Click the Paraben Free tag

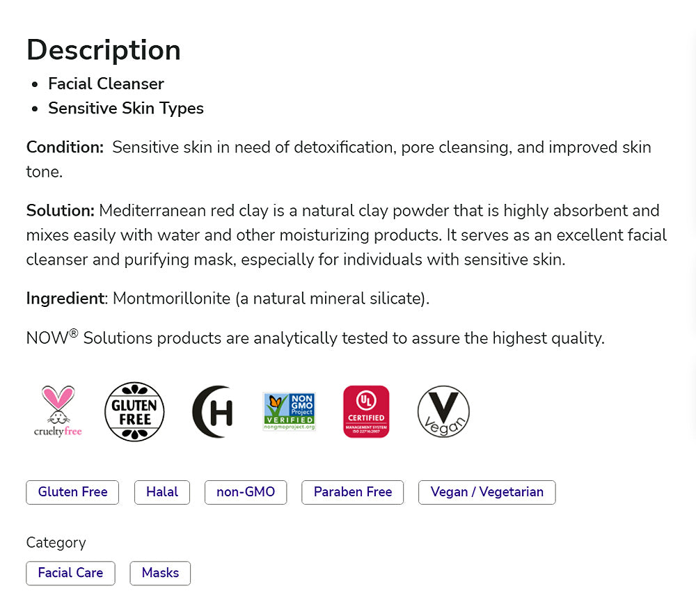pos(353,492)
